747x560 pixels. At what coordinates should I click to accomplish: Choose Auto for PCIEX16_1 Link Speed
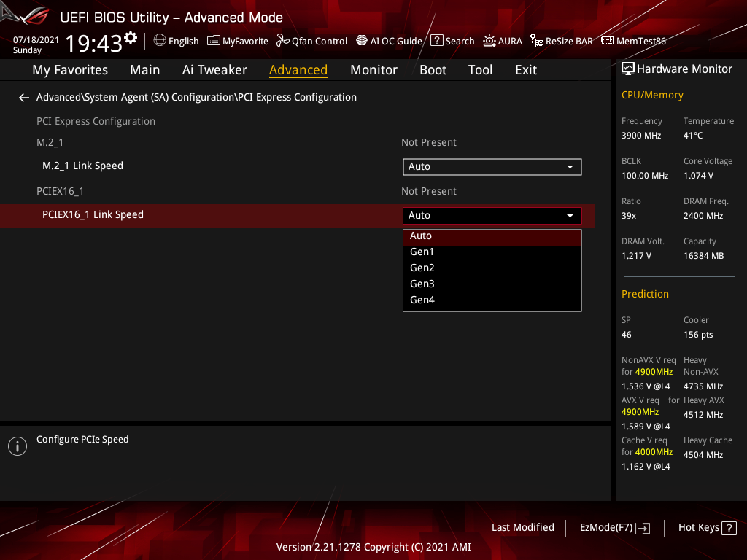(x=422, y=236)
